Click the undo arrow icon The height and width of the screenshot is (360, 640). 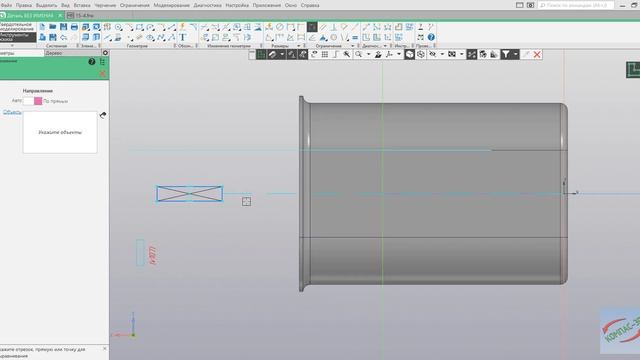[63, 38]
